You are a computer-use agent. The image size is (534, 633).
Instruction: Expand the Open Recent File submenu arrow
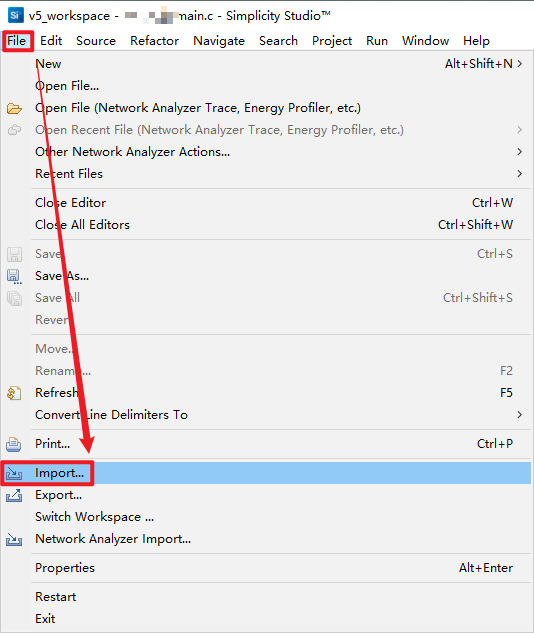pyautogui.click(x=520, y=130)
